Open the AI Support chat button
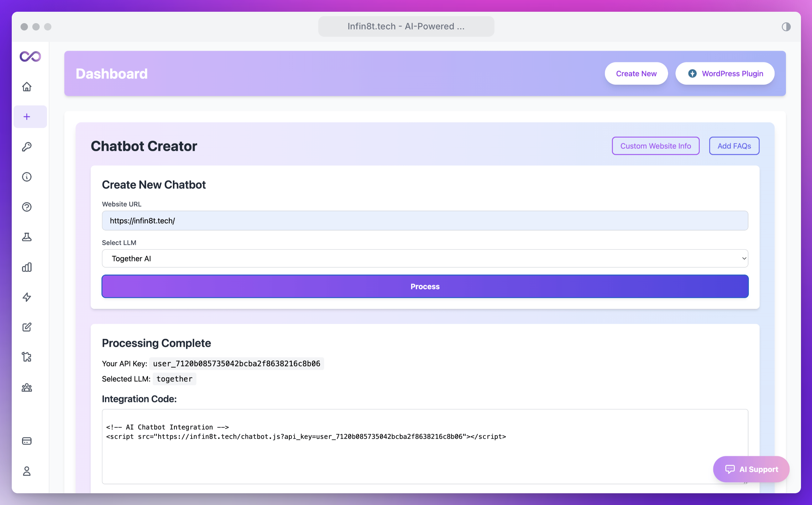 click(751, 469)
